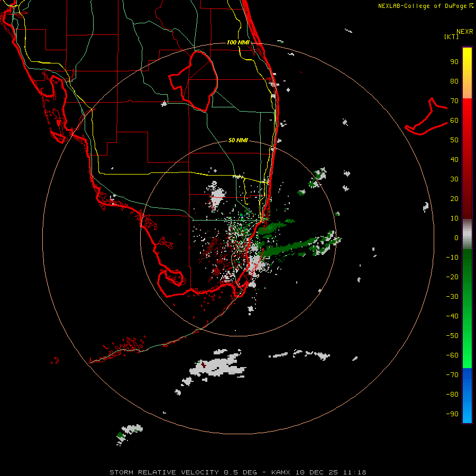476x476 pixels.
Task: Click the STORM RELATIVE VELOCITY caption text
Action: [164, 472]
